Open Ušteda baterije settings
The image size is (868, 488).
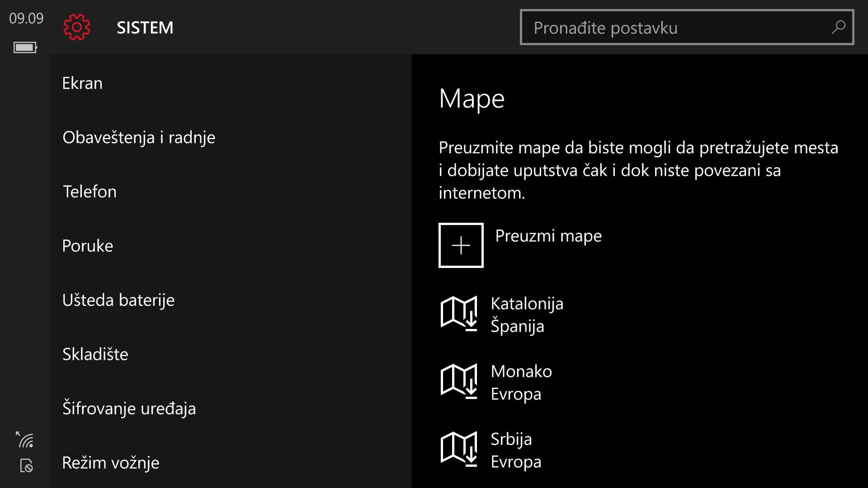pos(118,300)
